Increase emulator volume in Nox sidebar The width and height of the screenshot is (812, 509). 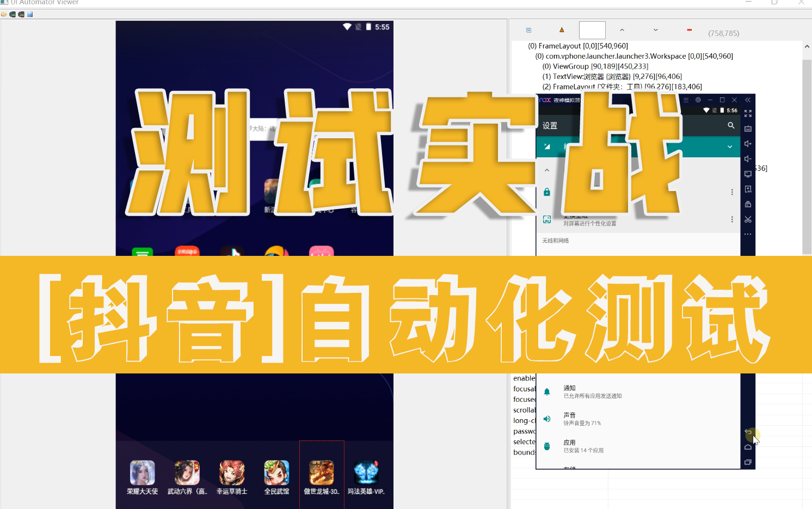click(x=748, y=144)
